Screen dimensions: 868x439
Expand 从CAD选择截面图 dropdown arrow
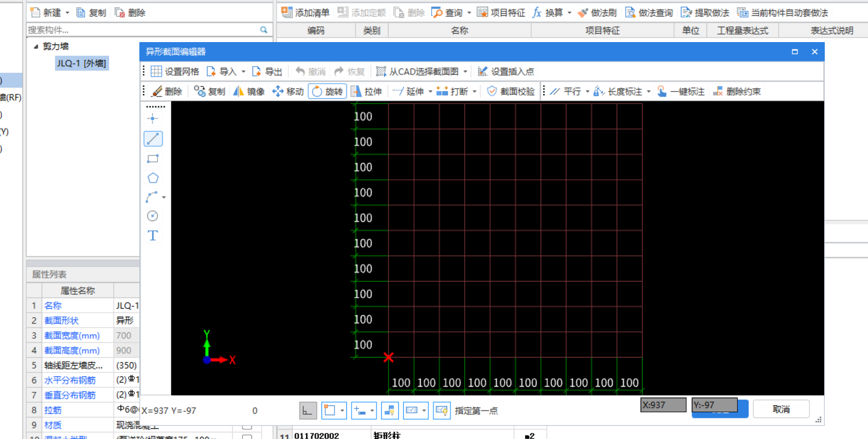tap(465, 72)
